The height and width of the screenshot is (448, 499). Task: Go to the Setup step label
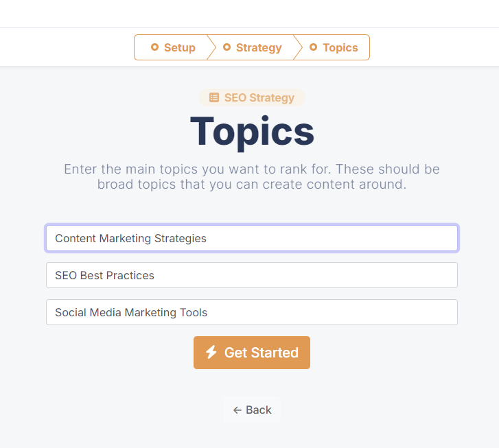click(x=180, y=47)
